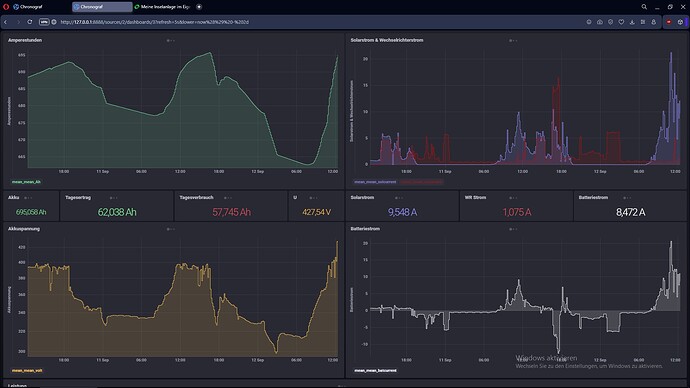The image size is (690, 388).
Task: Click the red ad blocker extension icon
Action: click(x=669, y=22)
